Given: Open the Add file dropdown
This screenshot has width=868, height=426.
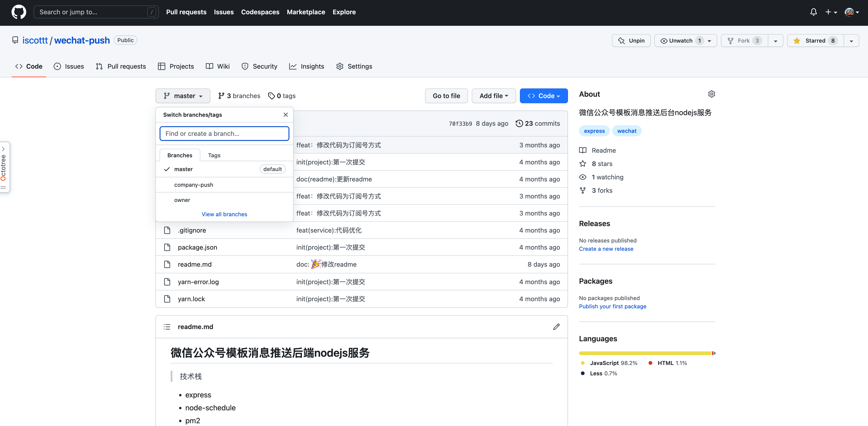Looking at the screenshot, I should (494, 96).
